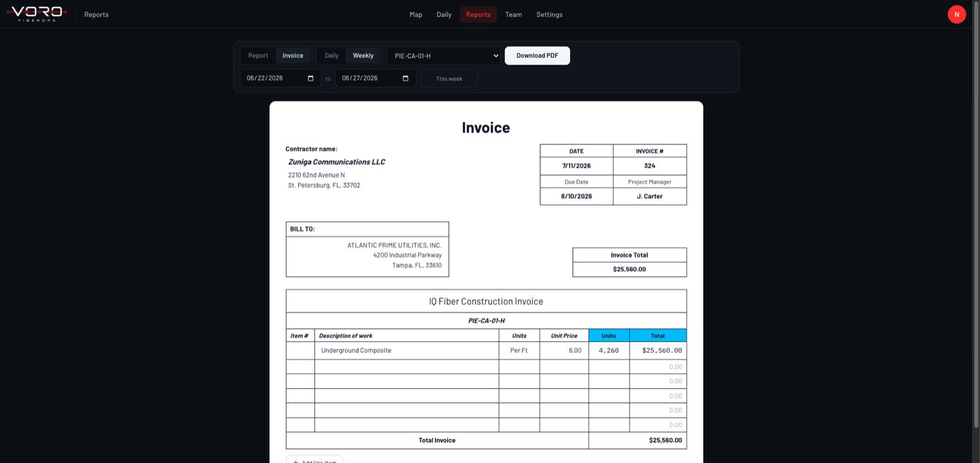Click the unit price 6.00 cell
980x463 pixels.
click(564, 351)
